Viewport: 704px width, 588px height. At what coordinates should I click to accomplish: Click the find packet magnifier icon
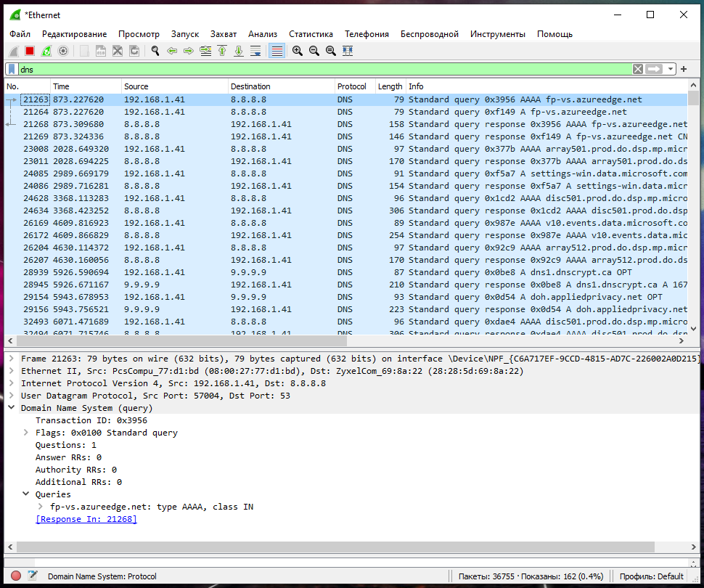click(x=155, y=51)
